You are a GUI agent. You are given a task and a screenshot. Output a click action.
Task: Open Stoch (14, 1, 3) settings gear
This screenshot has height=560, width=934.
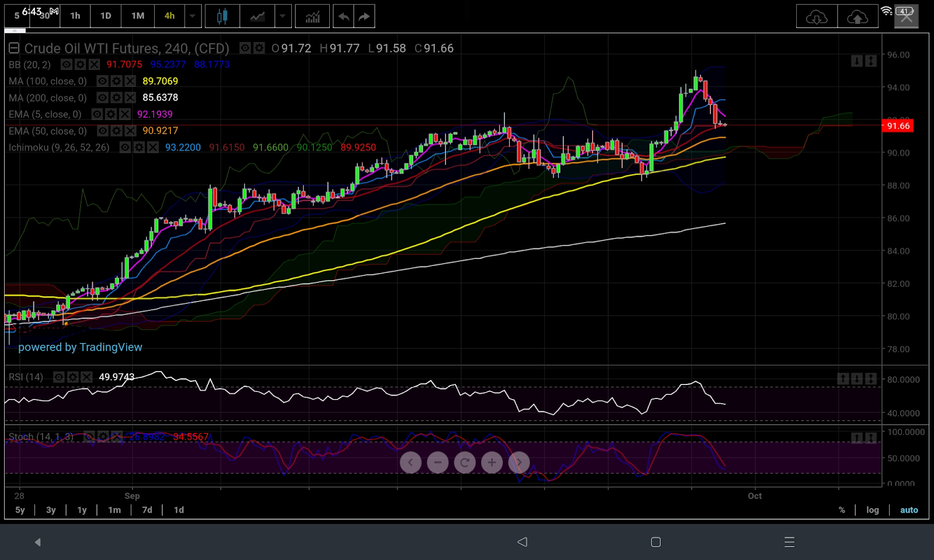[103, 436]
